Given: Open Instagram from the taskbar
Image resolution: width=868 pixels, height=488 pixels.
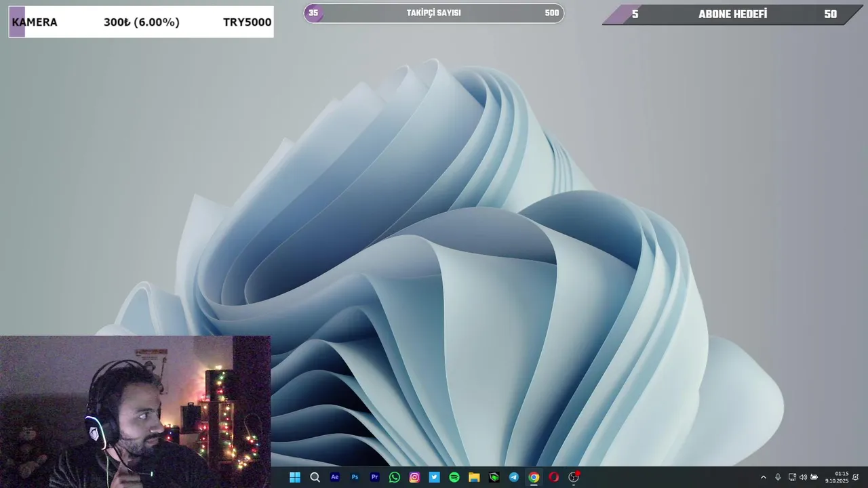Looking at the screenshot, I should [414, 477].
